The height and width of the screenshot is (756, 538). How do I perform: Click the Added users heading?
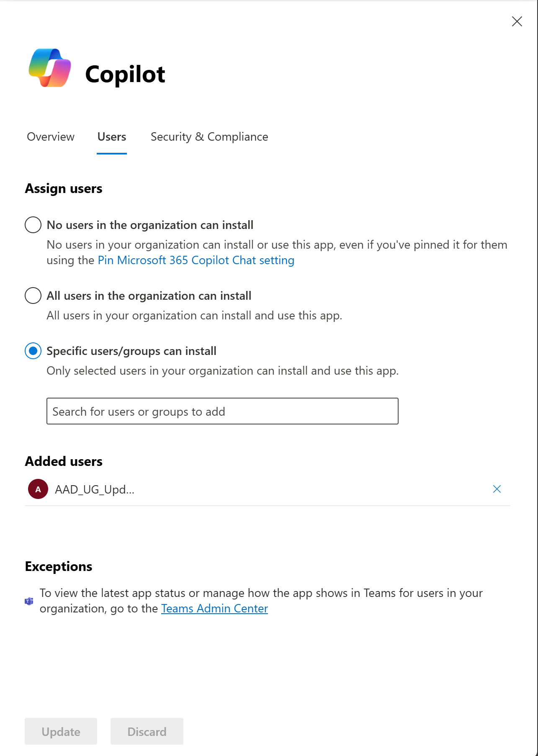64,461
